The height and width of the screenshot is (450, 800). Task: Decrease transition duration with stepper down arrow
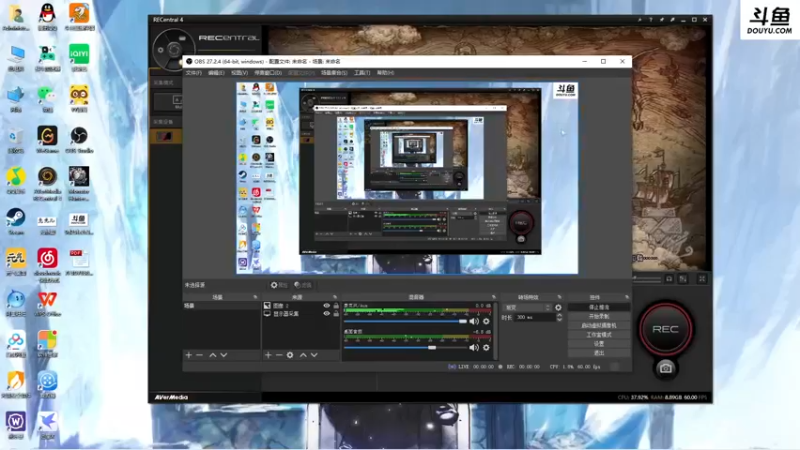click(559, 320)
